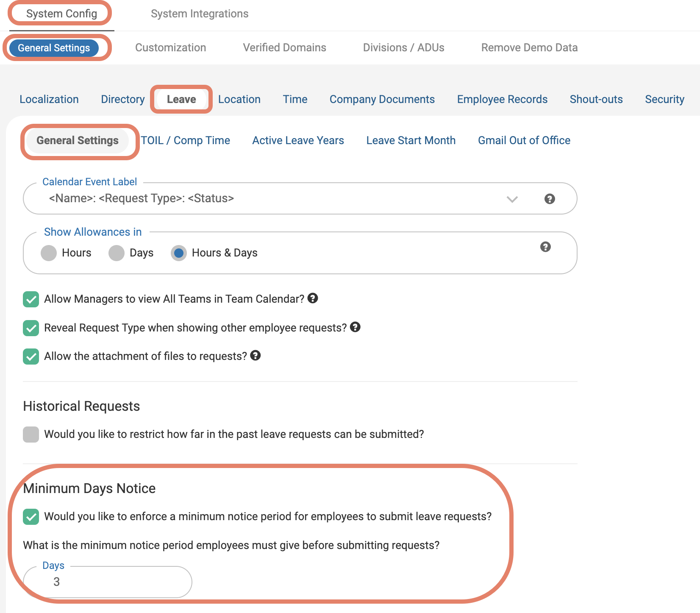The image size is (700, 613).
Task: Choose Days for showing allowances
Action: point(116,253)
